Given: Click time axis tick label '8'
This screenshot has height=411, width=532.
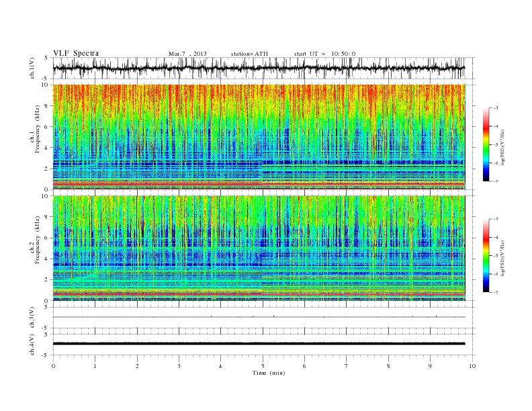Looking at the screenshot, I should 388,366.
